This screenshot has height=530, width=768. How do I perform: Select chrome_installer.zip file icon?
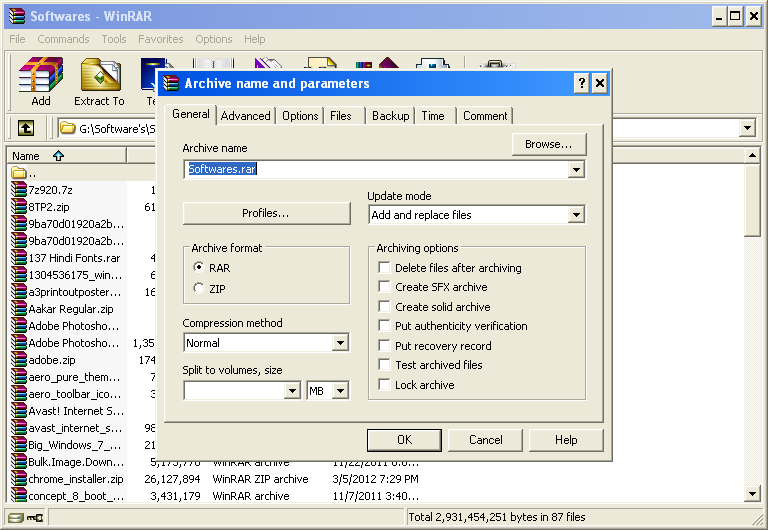(19, 479)
